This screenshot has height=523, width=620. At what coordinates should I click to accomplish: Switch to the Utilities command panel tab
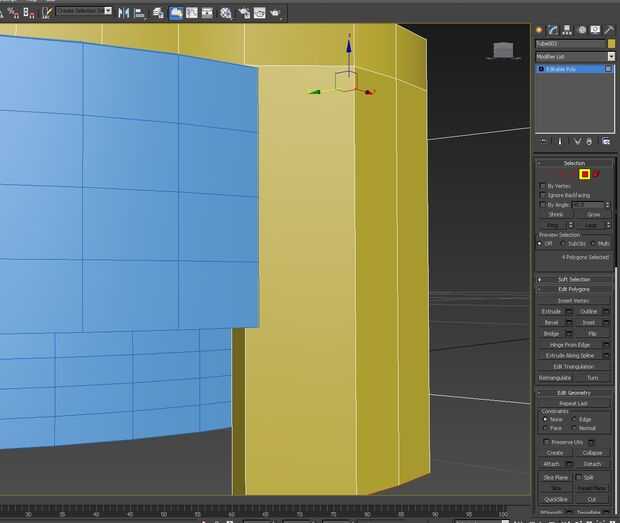tap(609, 30)
